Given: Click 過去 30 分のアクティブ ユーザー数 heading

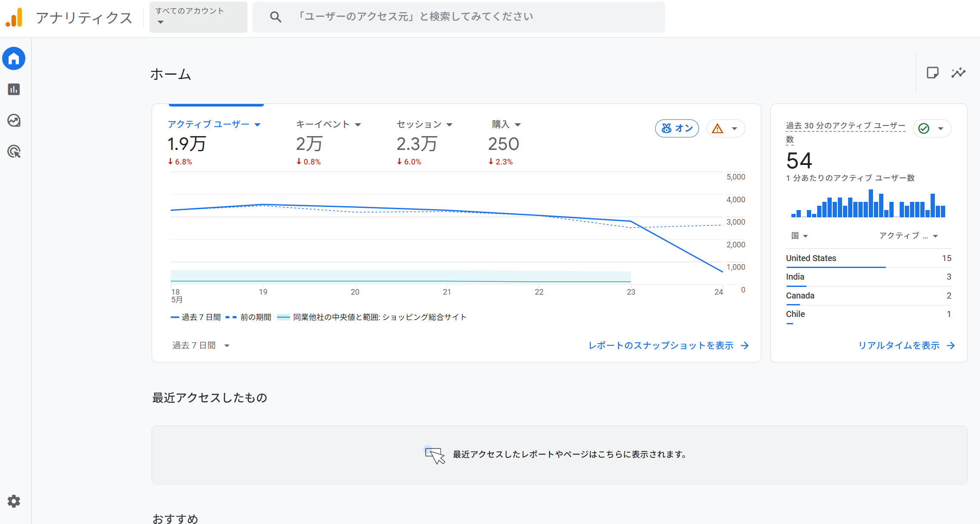Looking at the screenshot, I should point(846,132).
